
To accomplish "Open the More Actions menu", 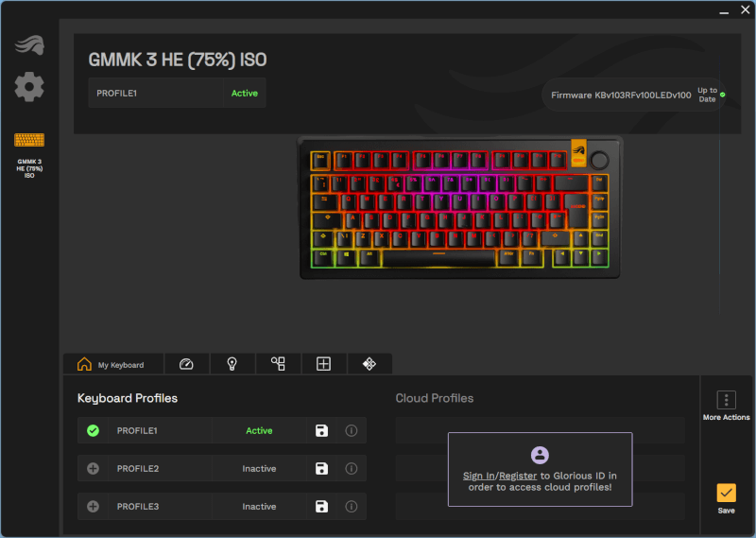I will pos(726,406).
